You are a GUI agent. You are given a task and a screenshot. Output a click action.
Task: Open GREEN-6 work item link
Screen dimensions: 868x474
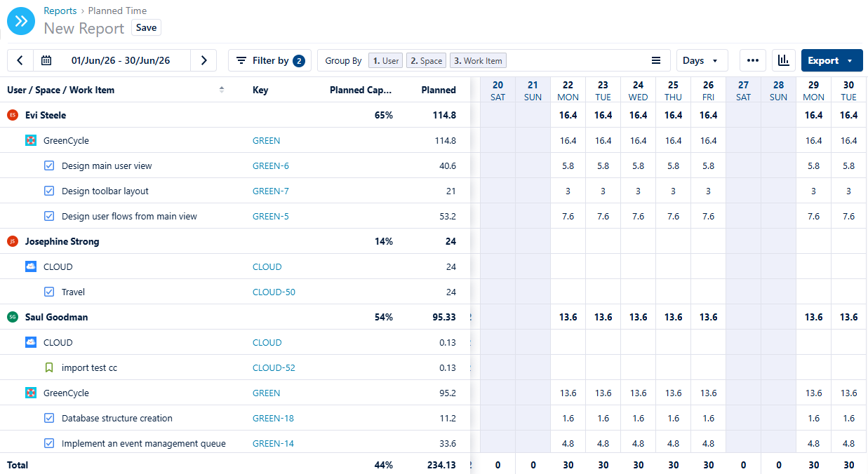pyautogui.click(x=271, y=165)
